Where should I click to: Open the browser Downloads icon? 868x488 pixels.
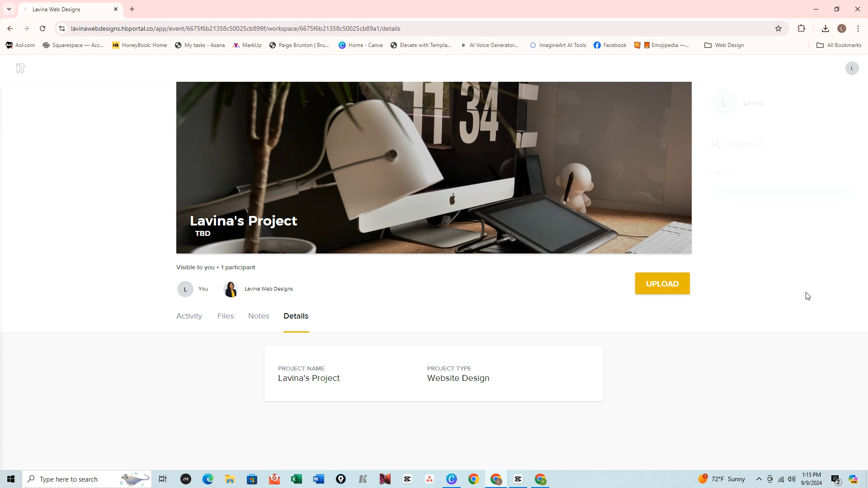[x=825, y=28]
